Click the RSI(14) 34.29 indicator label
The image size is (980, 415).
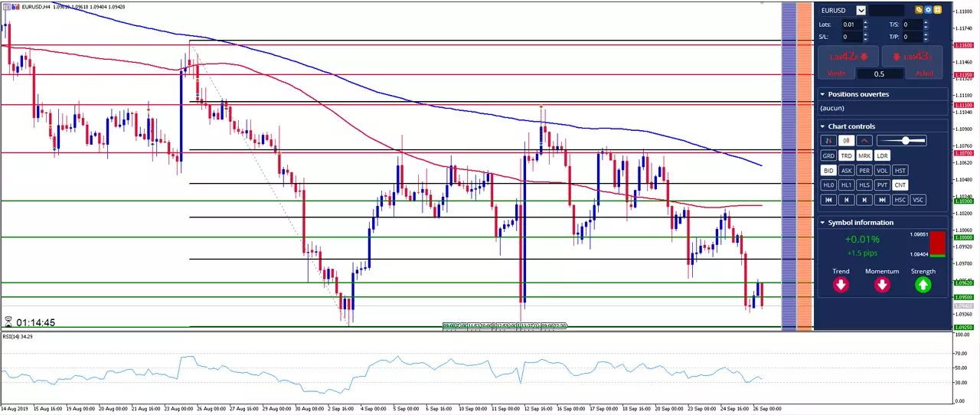coord(18,336)
